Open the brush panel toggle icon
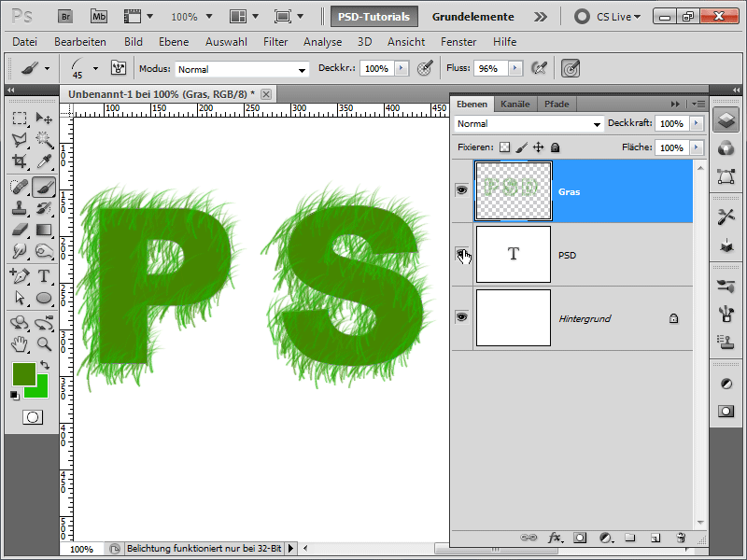Screen dimensions: 747x560 click(x=119, y=68)
